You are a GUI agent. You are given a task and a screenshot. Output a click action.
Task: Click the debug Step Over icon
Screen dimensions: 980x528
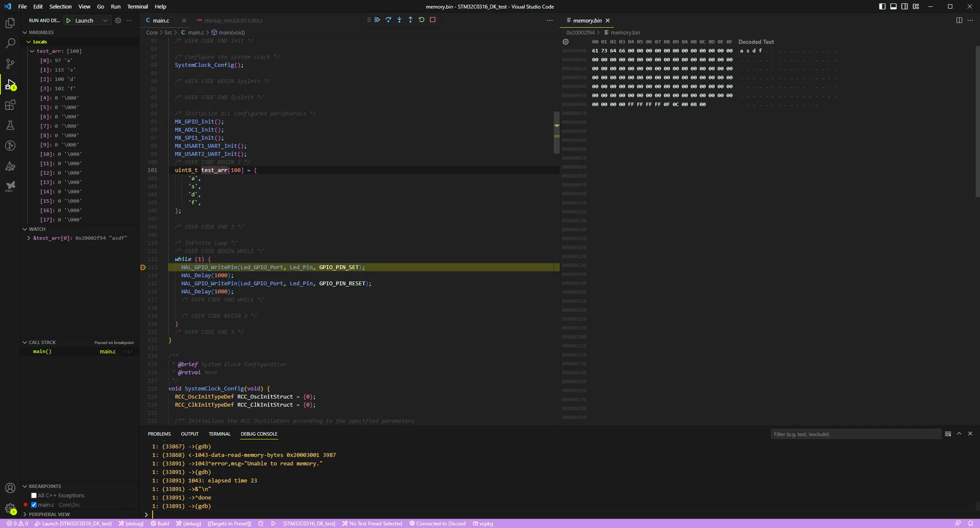point(388,20)
